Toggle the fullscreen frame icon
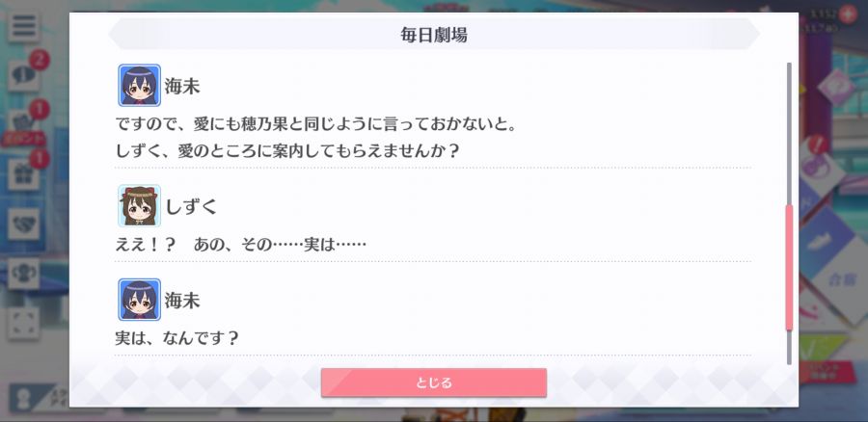Image resolution: width=868 pixels, height=422 pixels. point(23,323)
